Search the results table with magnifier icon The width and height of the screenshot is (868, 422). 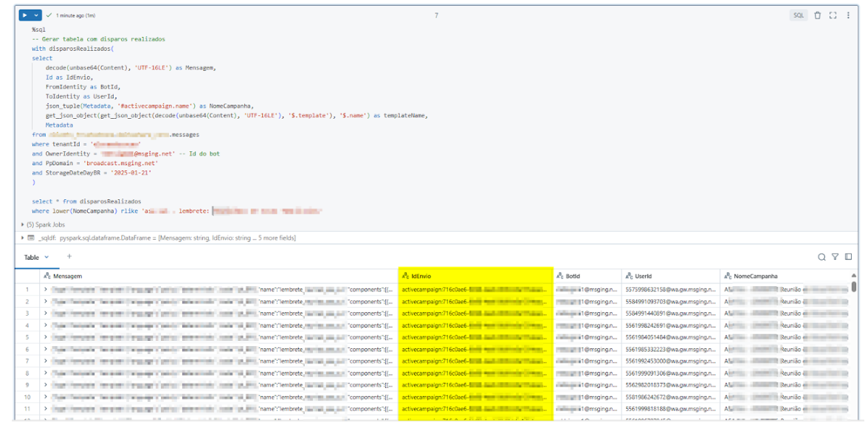pos(821,257)
